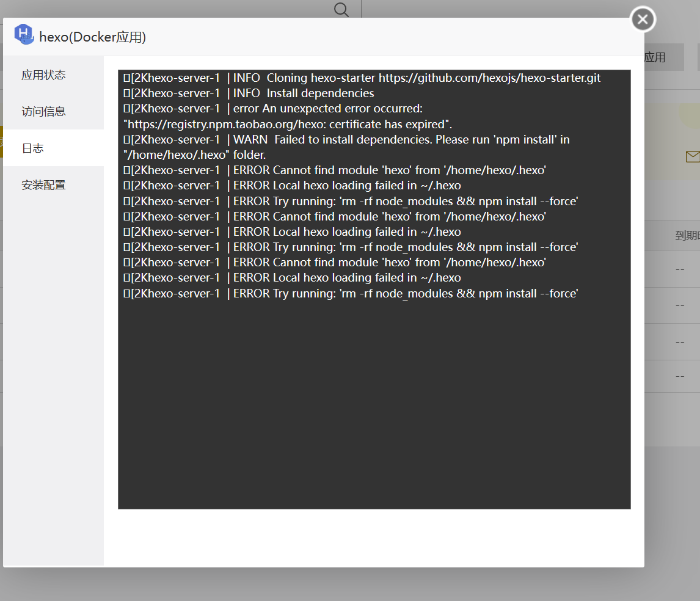
Task: Click the 'WARN Failed to install dependencies' line
Action: (x=346, y=139)
